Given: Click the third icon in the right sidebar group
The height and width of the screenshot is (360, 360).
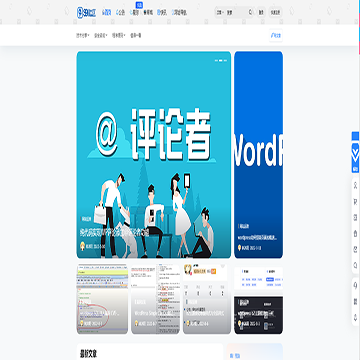Looking at the screenshot, I should coord(355,218).
